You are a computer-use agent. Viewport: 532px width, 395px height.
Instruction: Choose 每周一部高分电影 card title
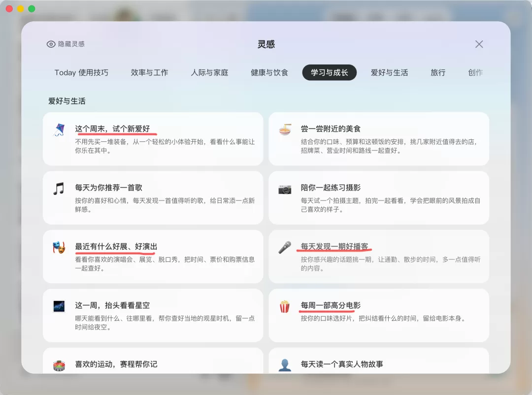[x=331, y=305]
